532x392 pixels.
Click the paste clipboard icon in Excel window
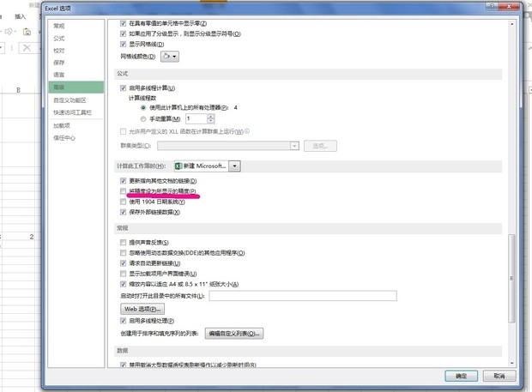coord(27,32)
